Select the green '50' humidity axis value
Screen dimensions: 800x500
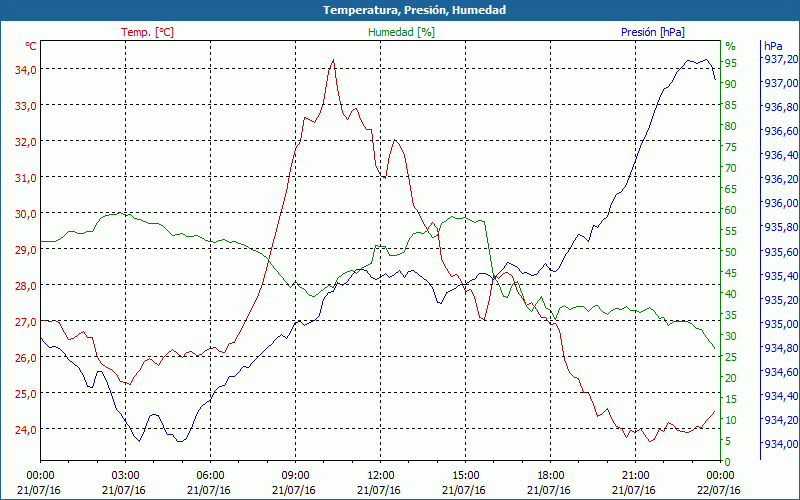pos(731,253)
